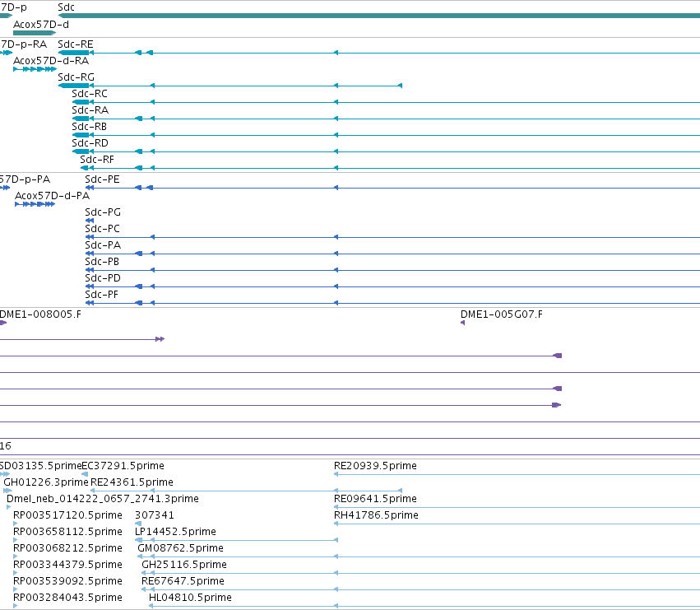
Task: Select the LP14452.5prime EST label
Action: [175, 532]
